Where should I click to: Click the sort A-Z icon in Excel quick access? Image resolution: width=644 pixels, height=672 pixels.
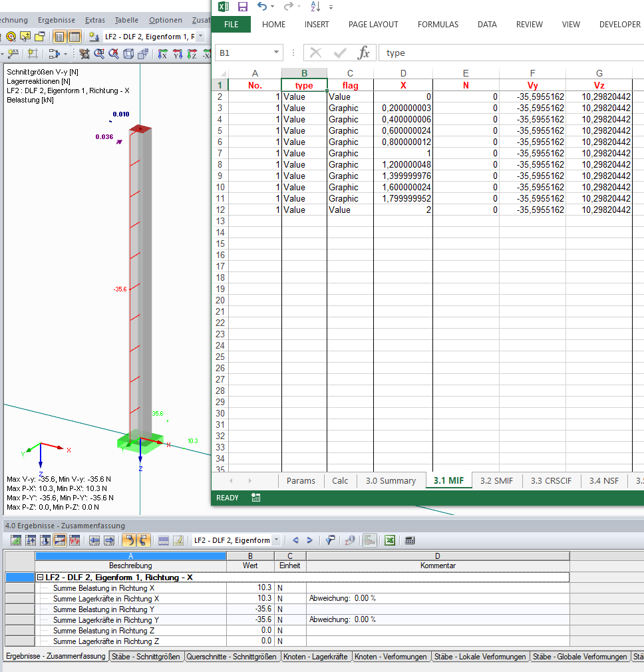coord(316,7)
